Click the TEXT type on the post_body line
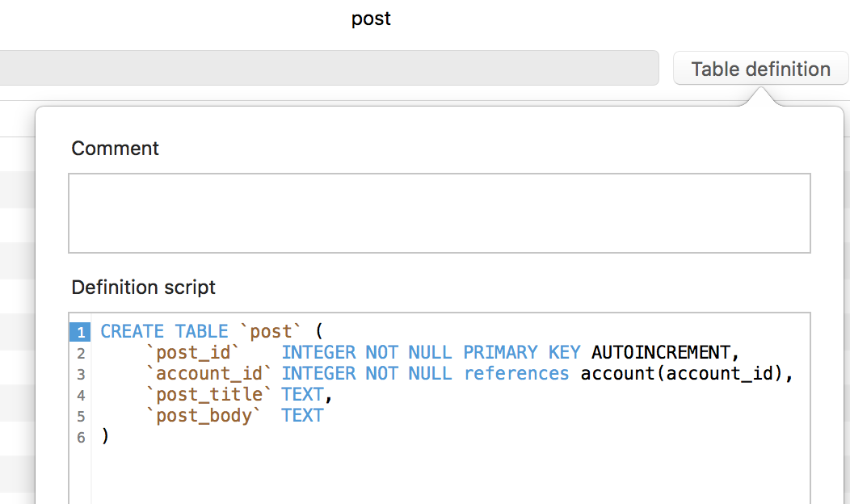The width and height of the screenshot is (850, 504). 302,415
